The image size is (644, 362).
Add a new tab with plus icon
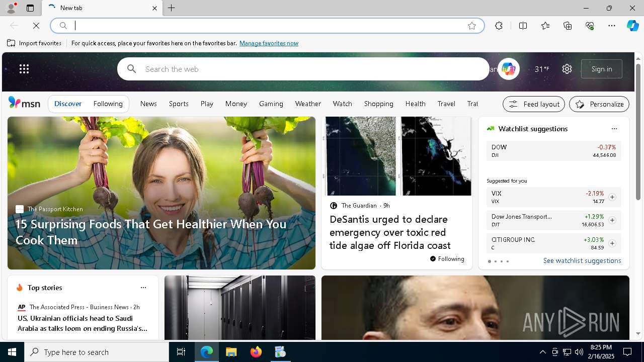pyautogui.click(x=172, y=8)
